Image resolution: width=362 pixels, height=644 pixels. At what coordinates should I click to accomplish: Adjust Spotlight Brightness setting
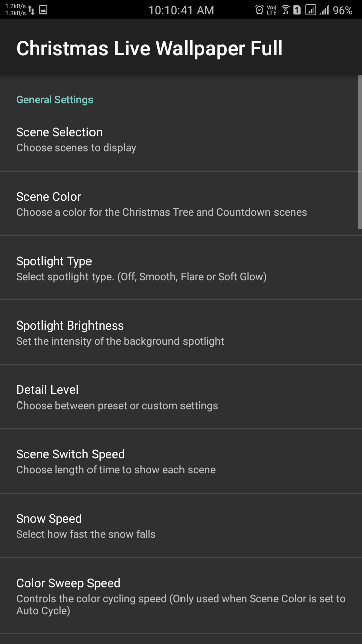click(x=181, y=333)
